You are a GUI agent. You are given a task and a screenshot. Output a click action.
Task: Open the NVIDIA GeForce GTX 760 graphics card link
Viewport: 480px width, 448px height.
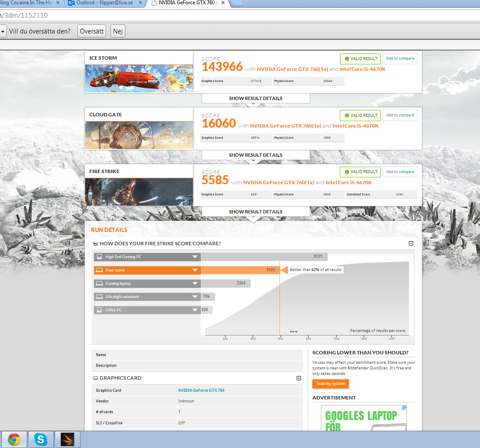click(x=201, y=390)
